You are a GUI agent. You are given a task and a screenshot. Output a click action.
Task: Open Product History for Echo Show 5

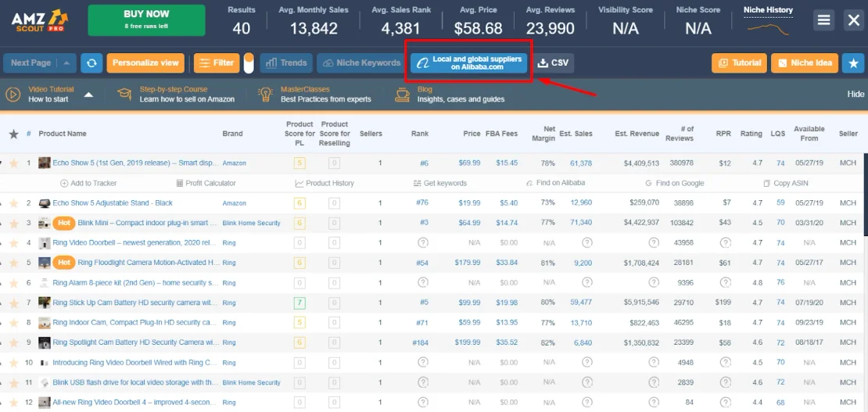[325, 183]
